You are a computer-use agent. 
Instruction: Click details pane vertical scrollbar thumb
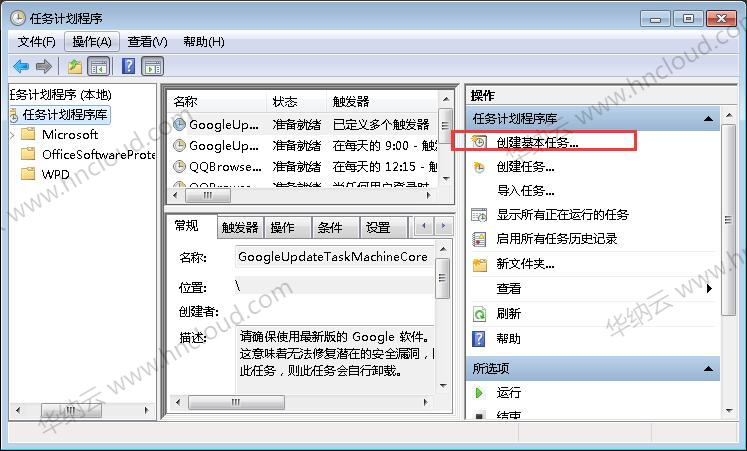click(x=443, y=278)
